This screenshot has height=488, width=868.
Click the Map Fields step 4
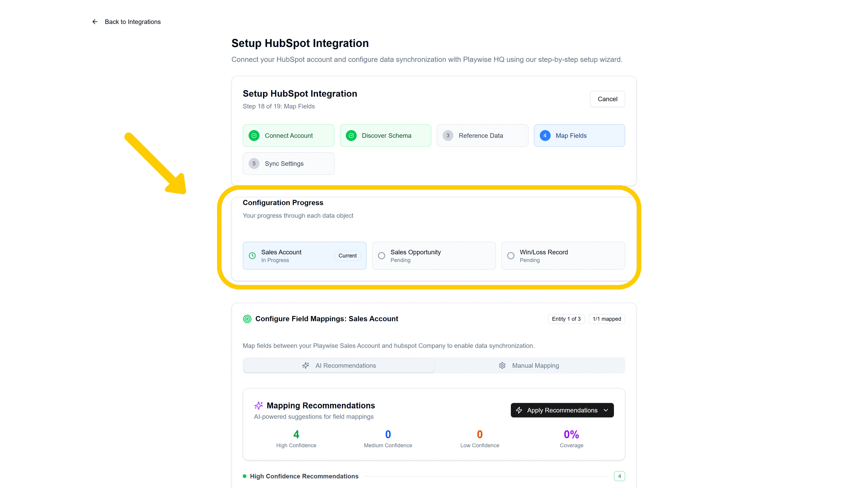coord(579,135)
